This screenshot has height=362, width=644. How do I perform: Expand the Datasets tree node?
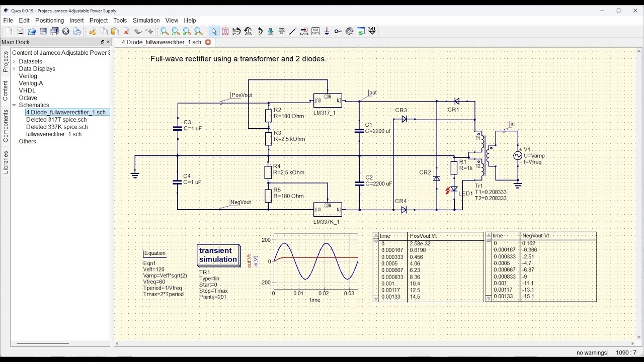tap(14, 61)
